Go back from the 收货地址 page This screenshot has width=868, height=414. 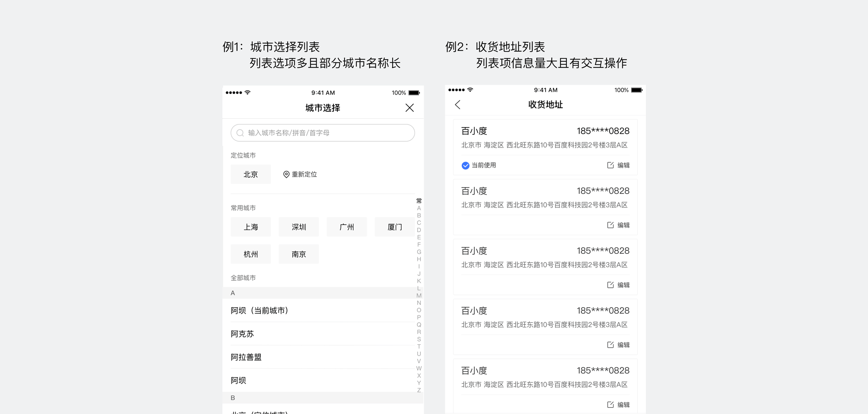[457, 105]
